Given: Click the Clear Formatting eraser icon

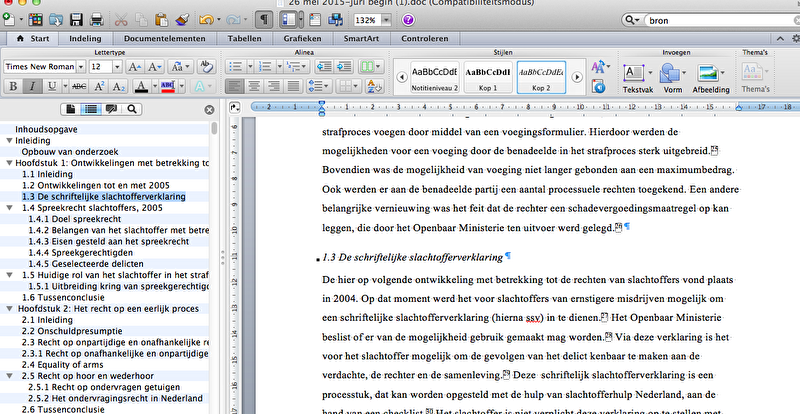Looking at the screenshot, I should coord(205,66).
